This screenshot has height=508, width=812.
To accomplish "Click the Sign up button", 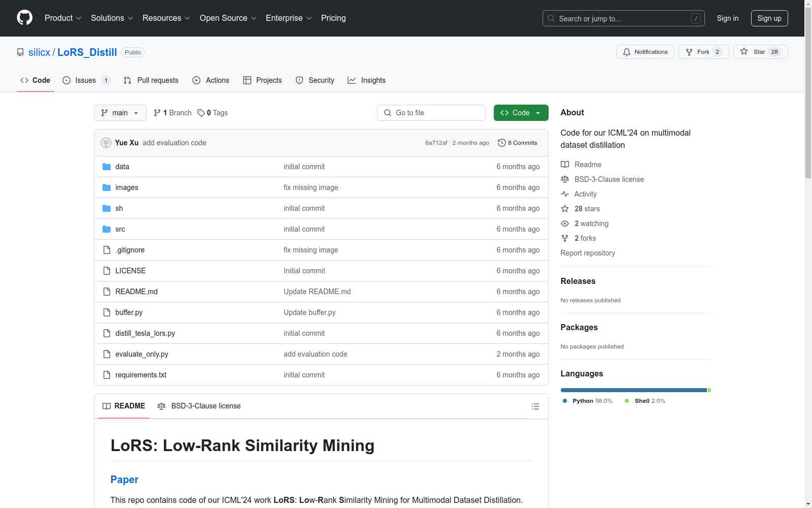I will click(769, 18).
